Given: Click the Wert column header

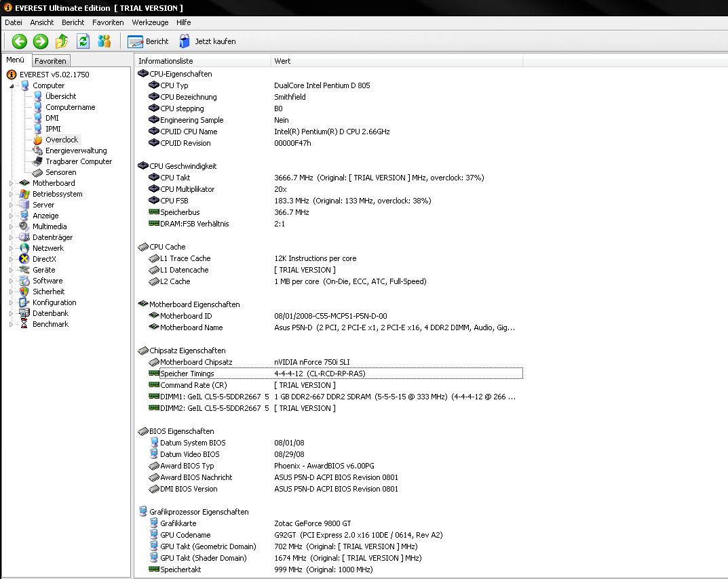Looking at the screenshot, I should click(x=396, y=61).
